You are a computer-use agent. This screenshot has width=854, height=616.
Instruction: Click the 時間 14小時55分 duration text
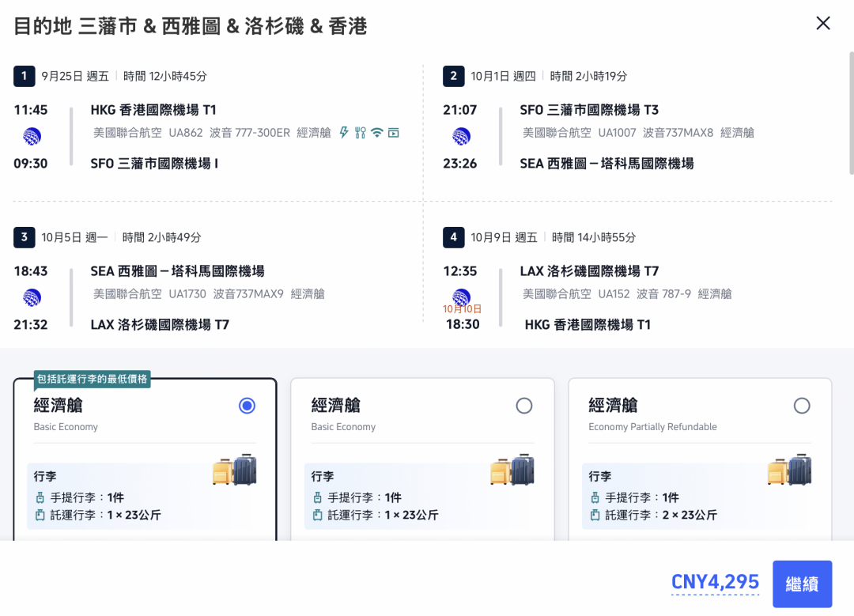point(594,237)
